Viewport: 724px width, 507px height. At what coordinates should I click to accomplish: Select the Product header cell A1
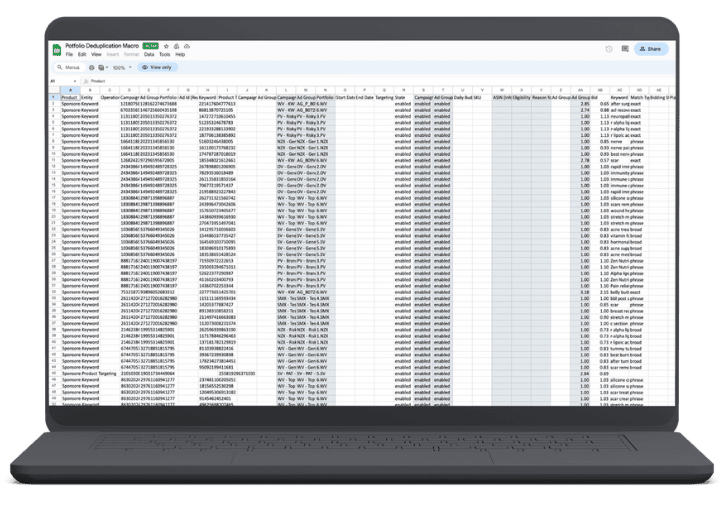pyautogui.click(x=70, y=96)
